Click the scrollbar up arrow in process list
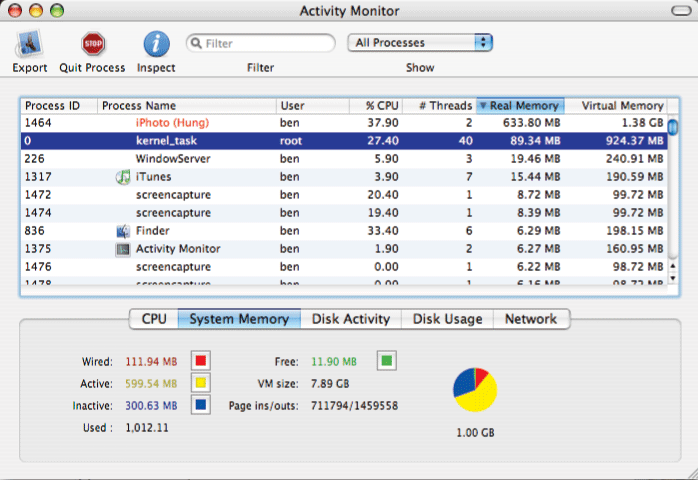 673,266
